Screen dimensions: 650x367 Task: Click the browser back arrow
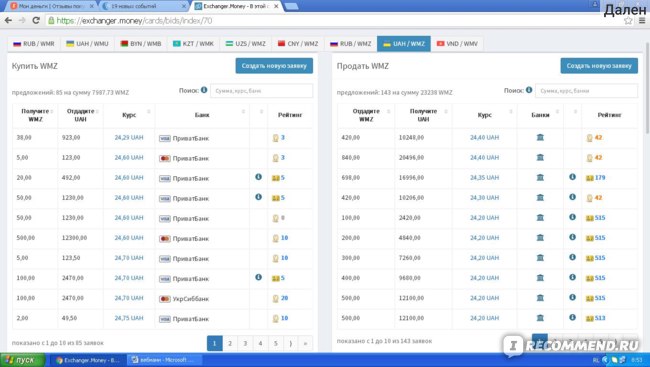8,20
